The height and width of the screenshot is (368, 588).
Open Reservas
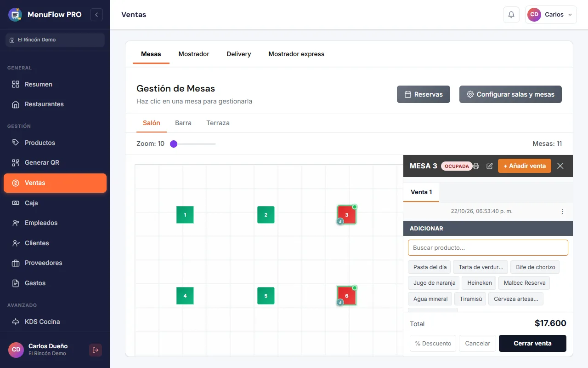pyautogui.click(x=424, y=94)
